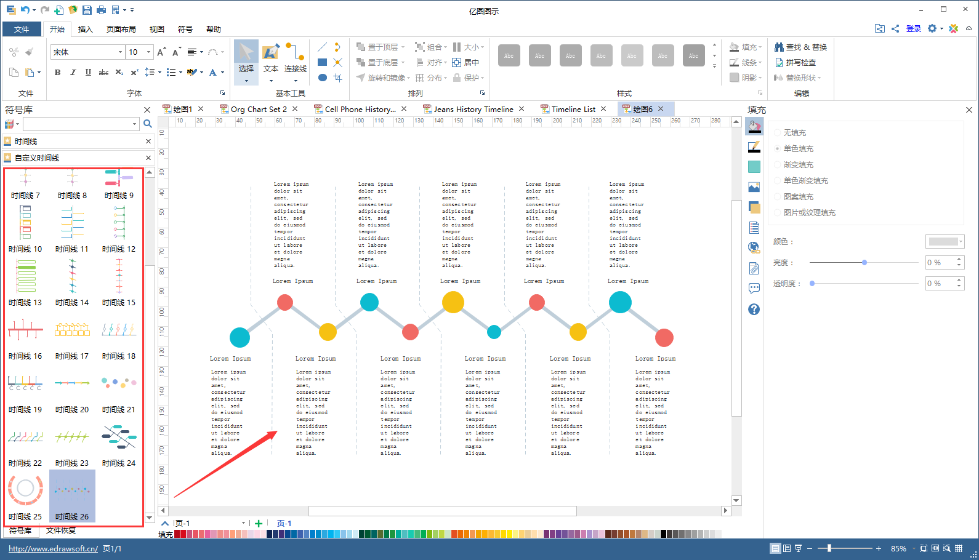Select the 单色渐变填充 radio option

(778, 181)
